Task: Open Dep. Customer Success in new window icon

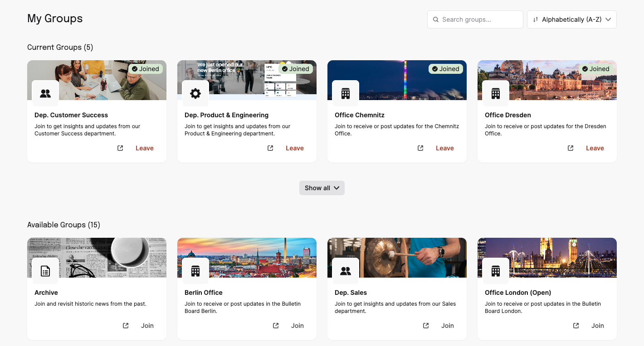Action: [120, 148]
